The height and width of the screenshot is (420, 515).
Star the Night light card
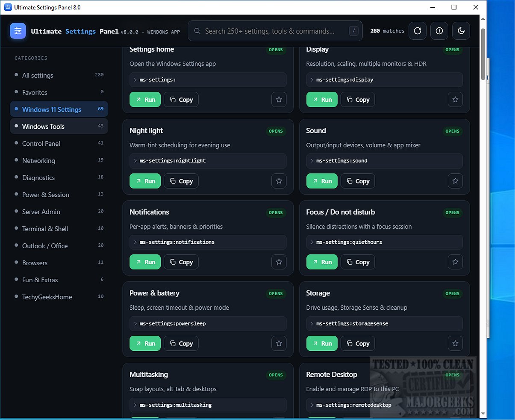[279, 181]
